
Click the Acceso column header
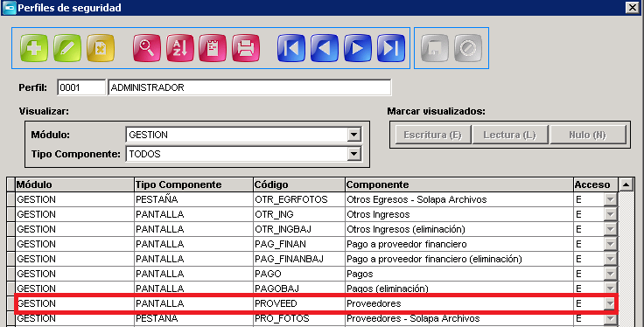point(596,184)
